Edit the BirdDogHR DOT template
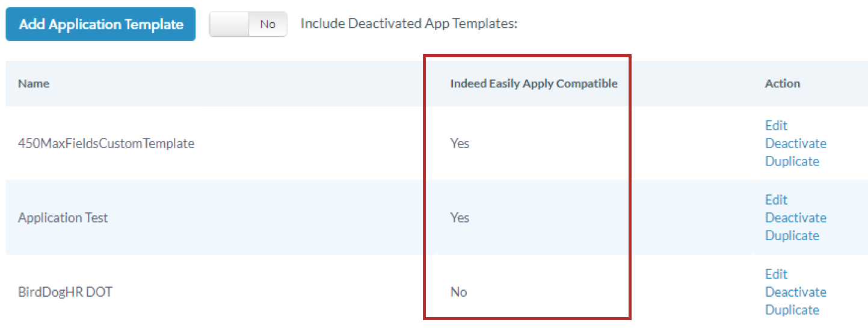 (x=776, y=274)
